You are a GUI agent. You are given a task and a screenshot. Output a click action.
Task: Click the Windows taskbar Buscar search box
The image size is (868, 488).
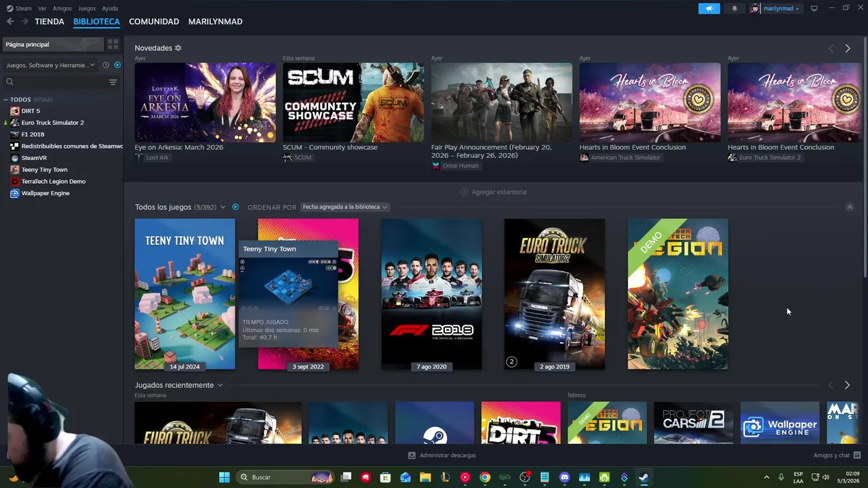tap(285, 477)
